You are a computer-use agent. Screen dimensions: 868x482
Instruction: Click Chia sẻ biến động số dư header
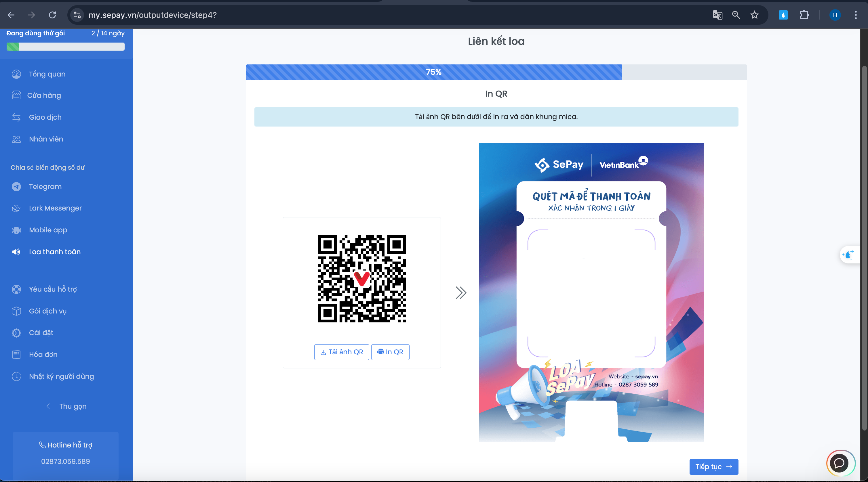click(47, 167)
